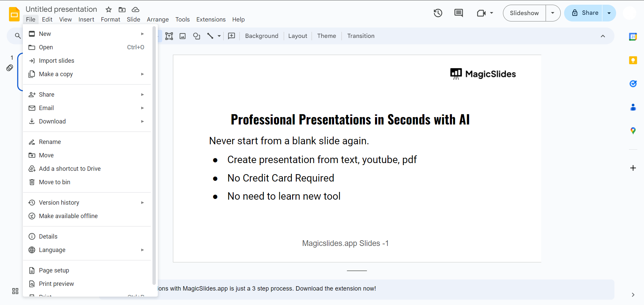Open Page setup
Screen dimensions: 644x305
87,270
